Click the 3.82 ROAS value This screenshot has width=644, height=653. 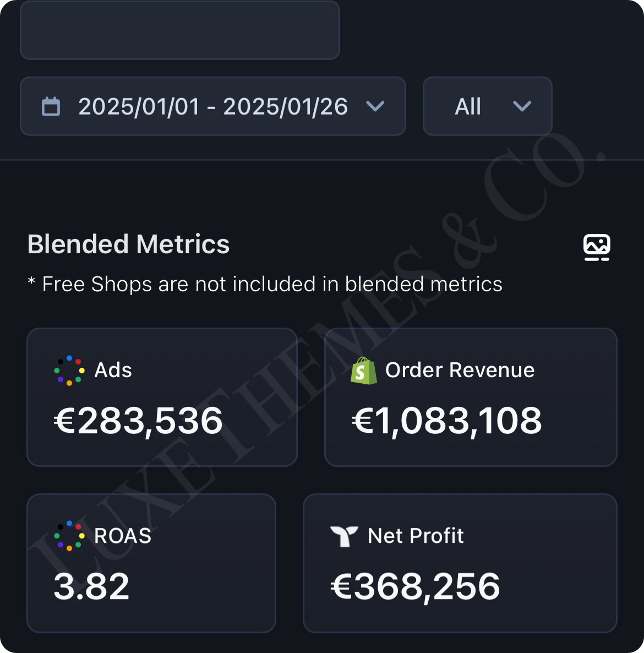point(91,586)
